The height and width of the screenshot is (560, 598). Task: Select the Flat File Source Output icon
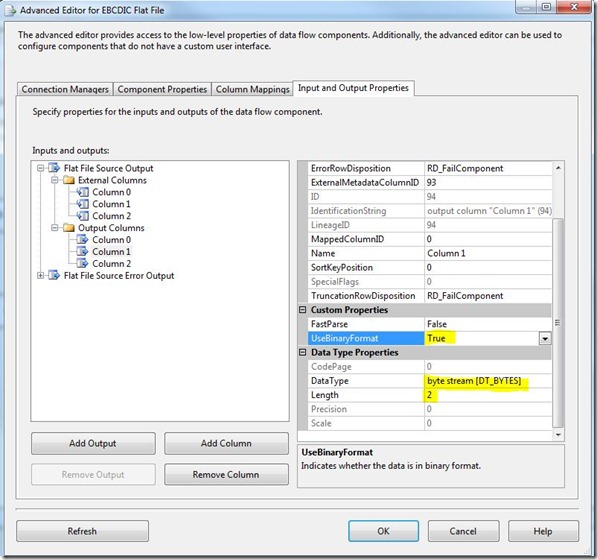pos(54,168)
